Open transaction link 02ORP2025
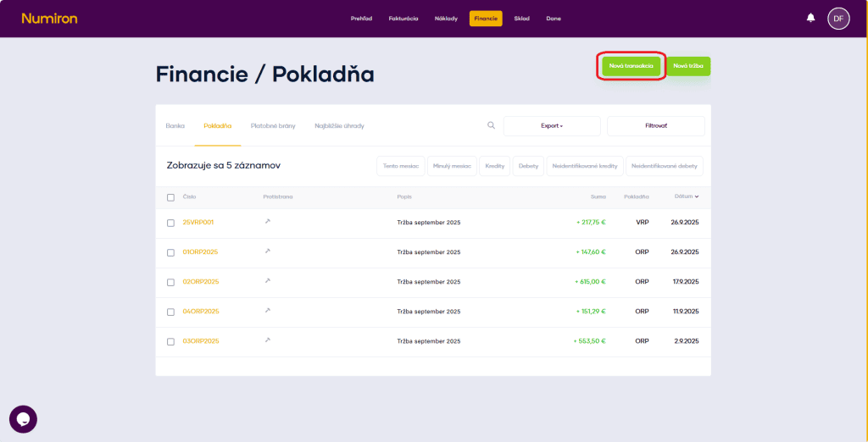 201,282
